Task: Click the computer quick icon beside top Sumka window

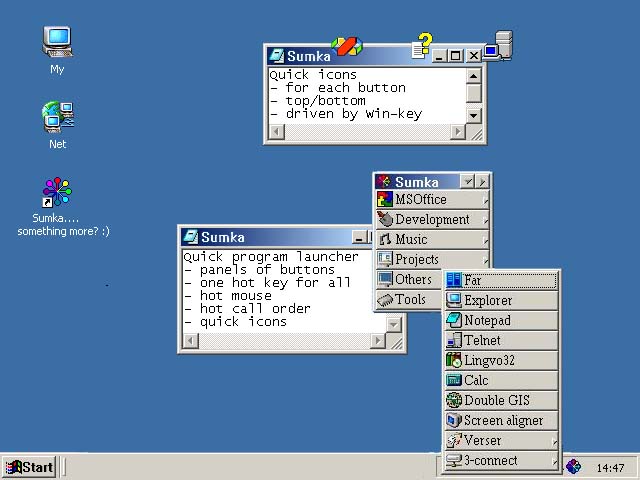Action: (x=498, y=45)
